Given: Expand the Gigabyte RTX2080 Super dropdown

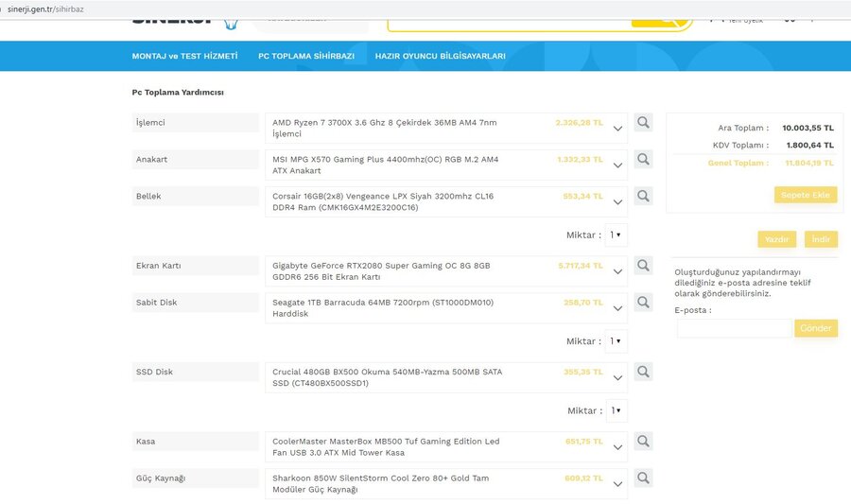Looking at the screenshot, I should tap(617, 271).
